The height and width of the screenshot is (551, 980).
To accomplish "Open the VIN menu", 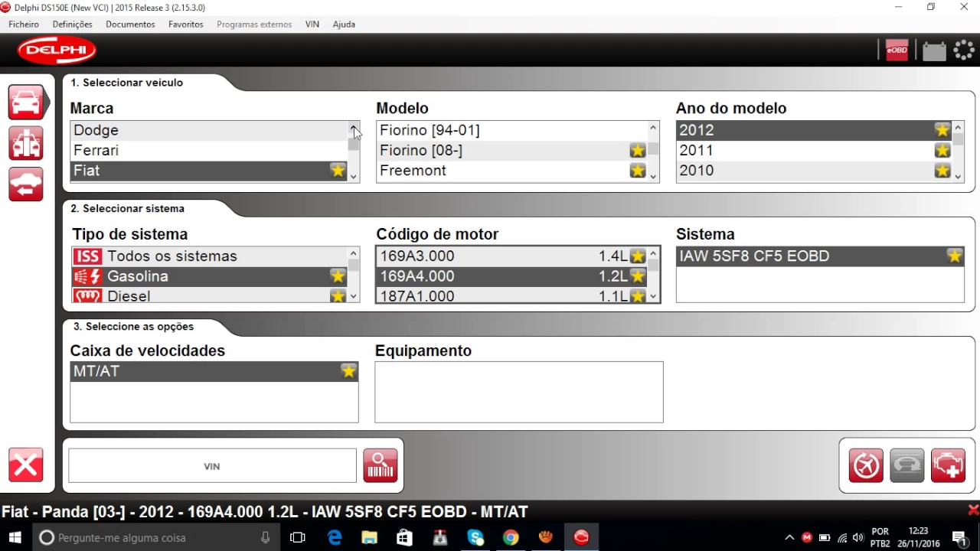I will coord(312,24).
